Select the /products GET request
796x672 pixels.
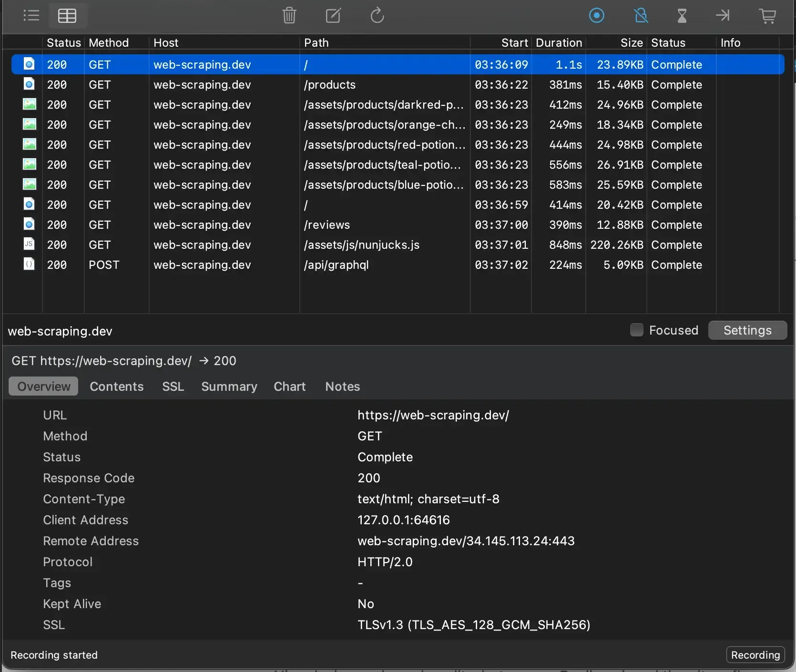click(x=329, y=85)
